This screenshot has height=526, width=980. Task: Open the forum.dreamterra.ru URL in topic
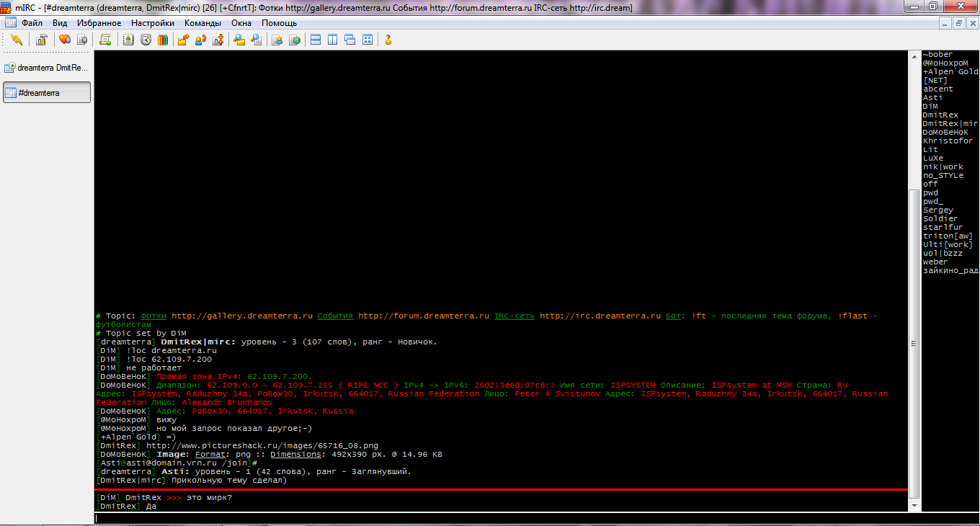pyautogui.click(x=424, y=316)
